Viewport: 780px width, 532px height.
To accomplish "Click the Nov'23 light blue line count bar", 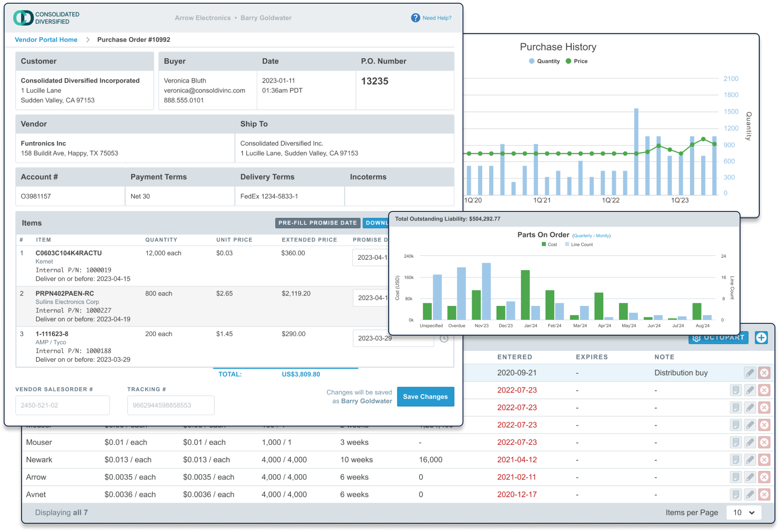I will (486, 291).
